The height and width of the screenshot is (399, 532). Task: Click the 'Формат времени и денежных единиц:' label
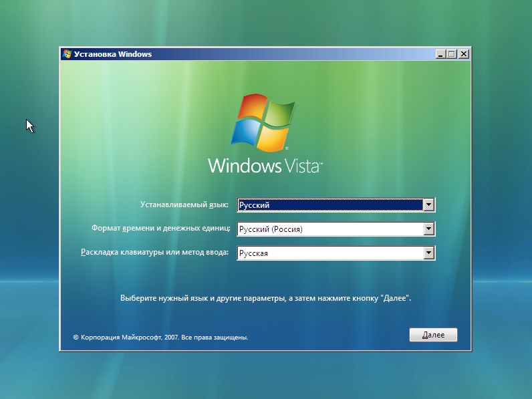pos(160,228)
